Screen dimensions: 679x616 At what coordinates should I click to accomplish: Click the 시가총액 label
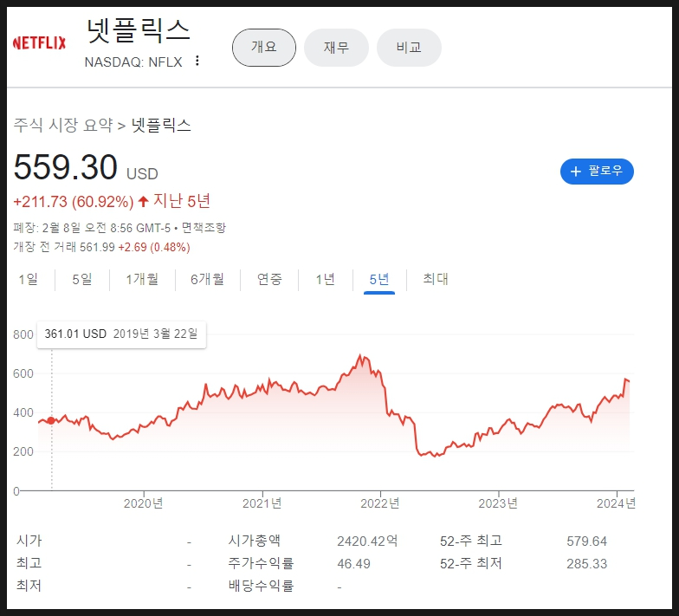[255, 541]
